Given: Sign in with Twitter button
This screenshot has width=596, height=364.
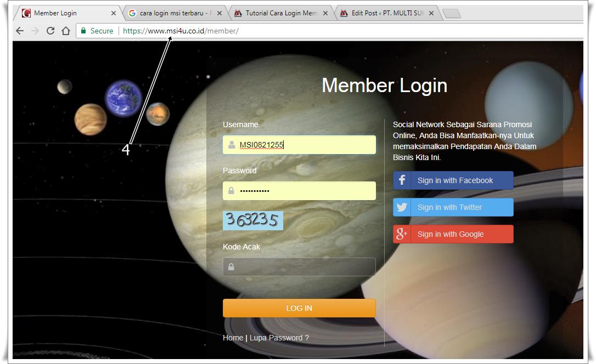Looking at the screenshot, I should click(x=453, y=207).
